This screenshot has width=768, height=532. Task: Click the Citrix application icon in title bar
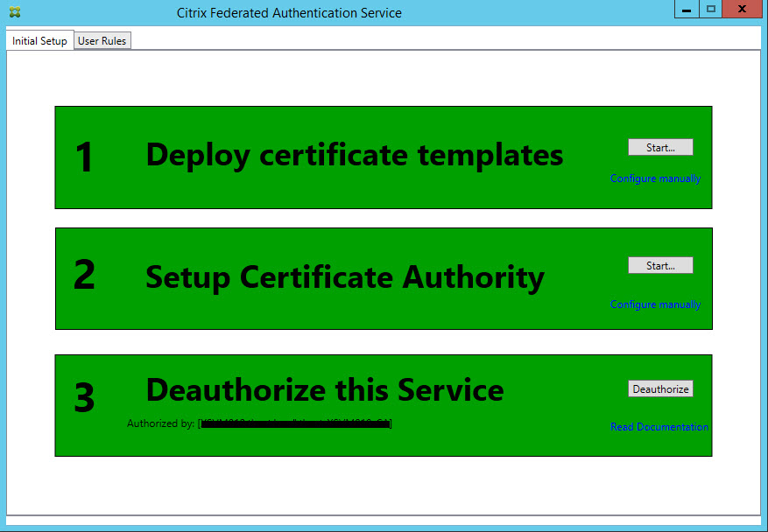(x=15, y=12)
